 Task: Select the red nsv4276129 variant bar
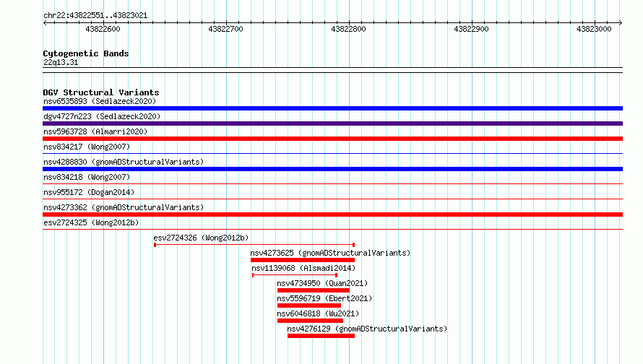coord(321,336)
